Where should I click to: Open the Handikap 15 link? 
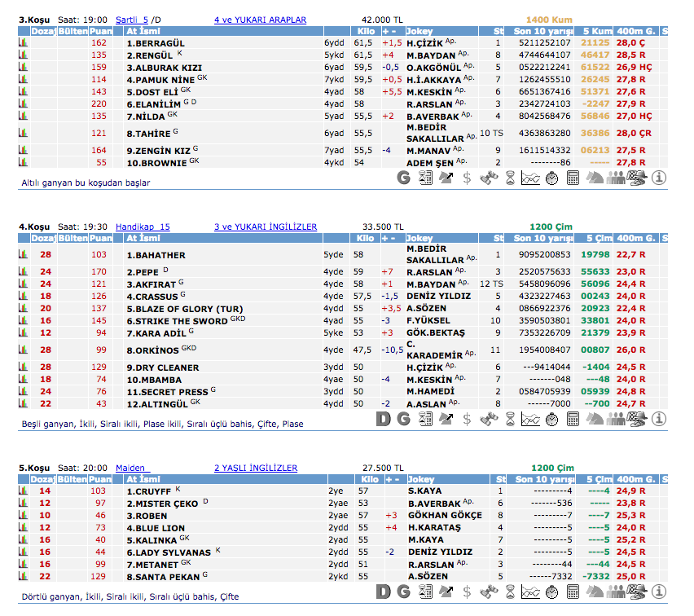[143, 227]
